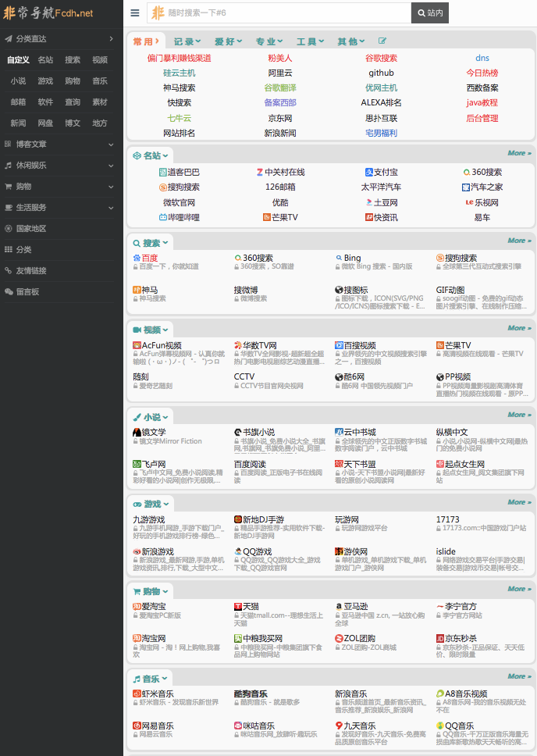This screenshot has height=756, width=537.
Task: Open the 优酷 link in 名站
Action: [280, 202]
